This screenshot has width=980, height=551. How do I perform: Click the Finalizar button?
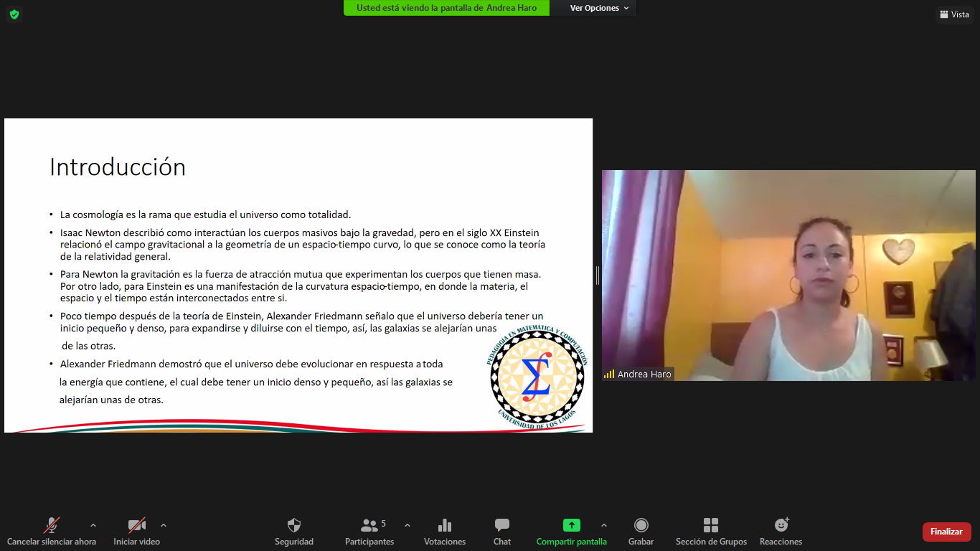coord(946,532)
